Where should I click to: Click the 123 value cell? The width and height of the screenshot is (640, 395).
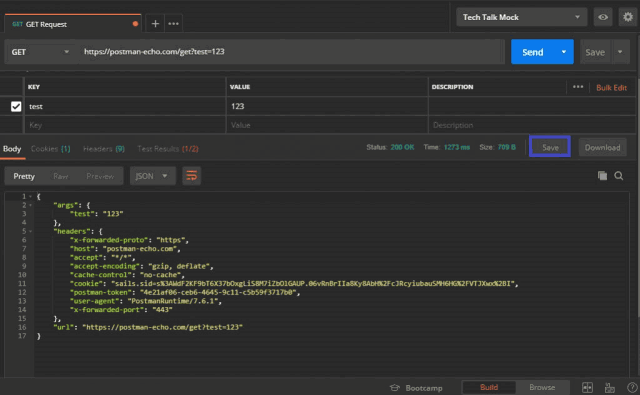click(327, 106)
